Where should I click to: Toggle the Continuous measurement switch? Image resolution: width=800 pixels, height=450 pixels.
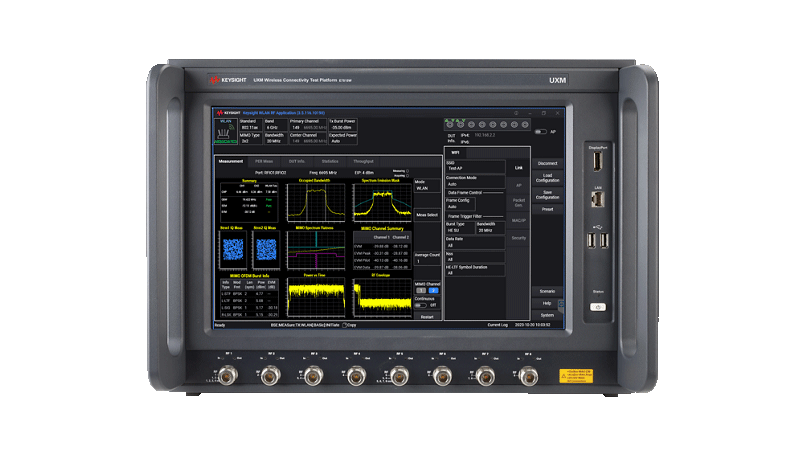[x=420, y=305]
